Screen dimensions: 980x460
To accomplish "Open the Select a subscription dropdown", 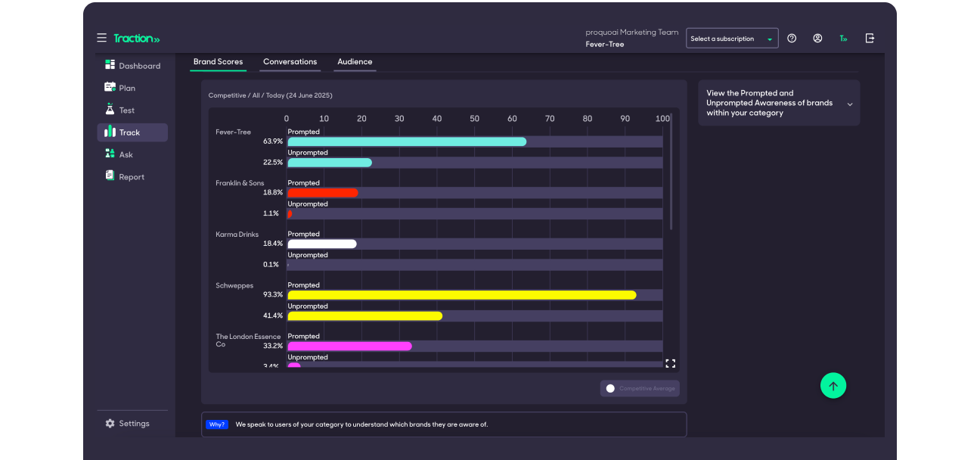I will click(x=732, y=39).
